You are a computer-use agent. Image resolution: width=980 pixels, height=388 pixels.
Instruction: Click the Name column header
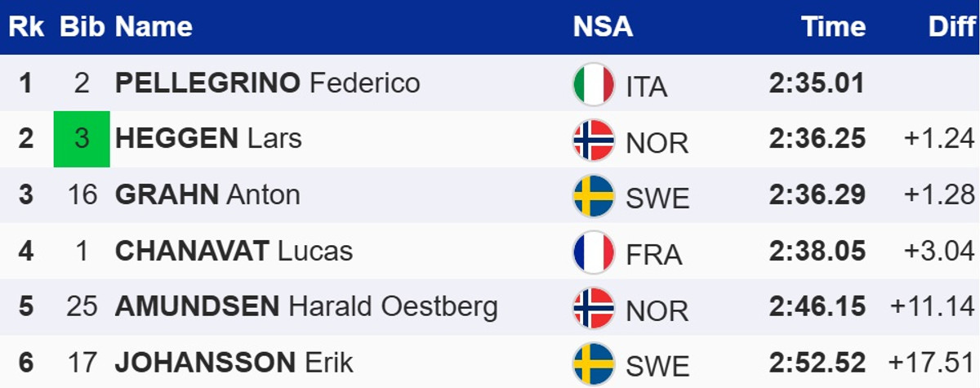pyautogui.click(x=154, y=27)
